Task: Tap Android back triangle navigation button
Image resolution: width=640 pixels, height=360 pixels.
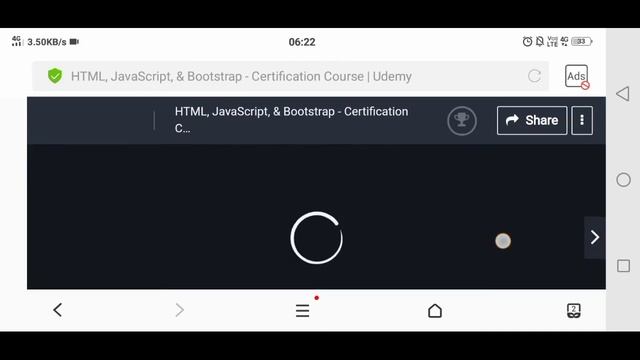Action: [x=623, y=94]
